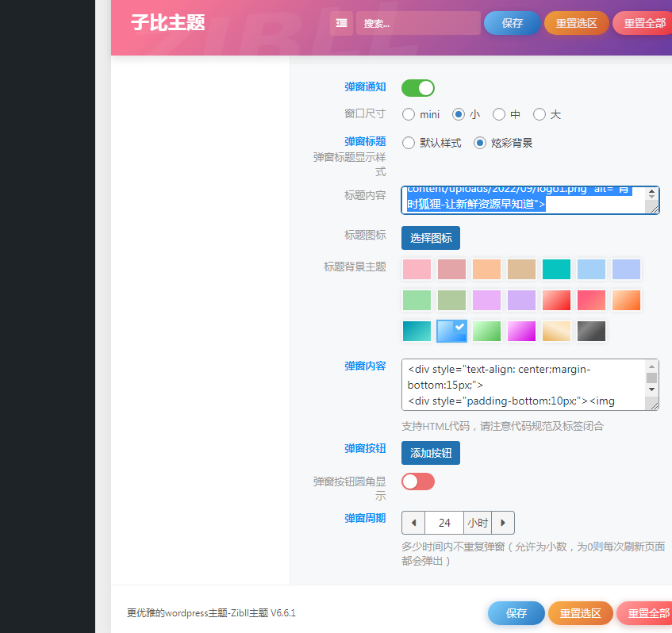Click the bottom 重置选区 button
This screenshot has height=633, width=672.
tap(580, 613)
